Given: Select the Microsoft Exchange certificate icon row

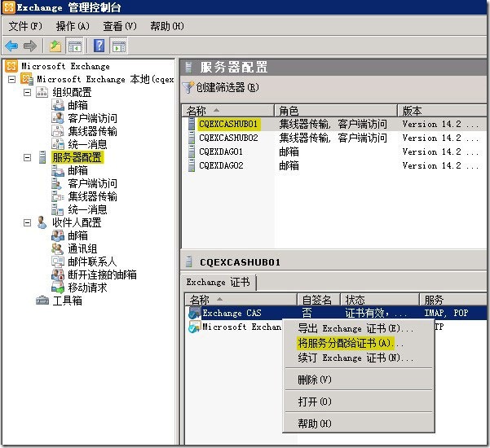Looking at the screenshot, I should (193, 327).
